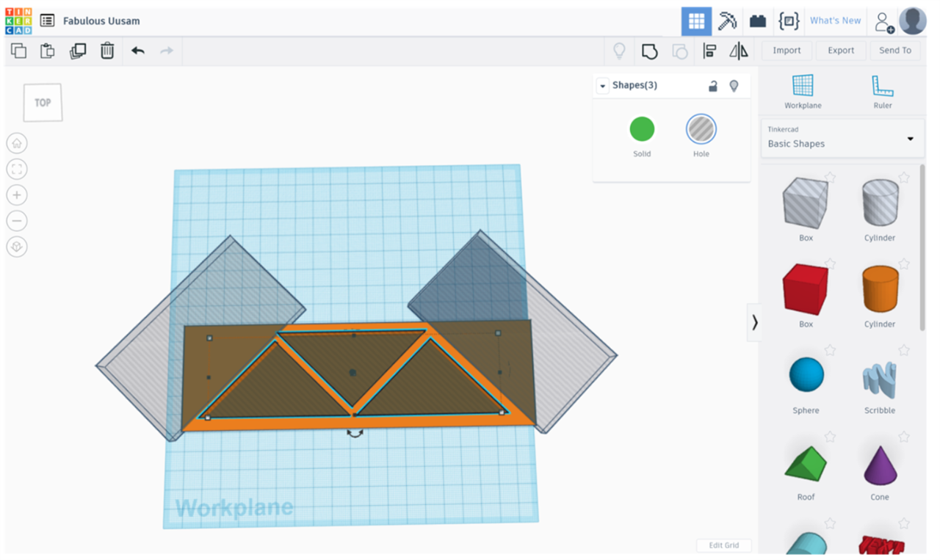
Task: Switch to 3D design grid view
Action: point(696,21)
